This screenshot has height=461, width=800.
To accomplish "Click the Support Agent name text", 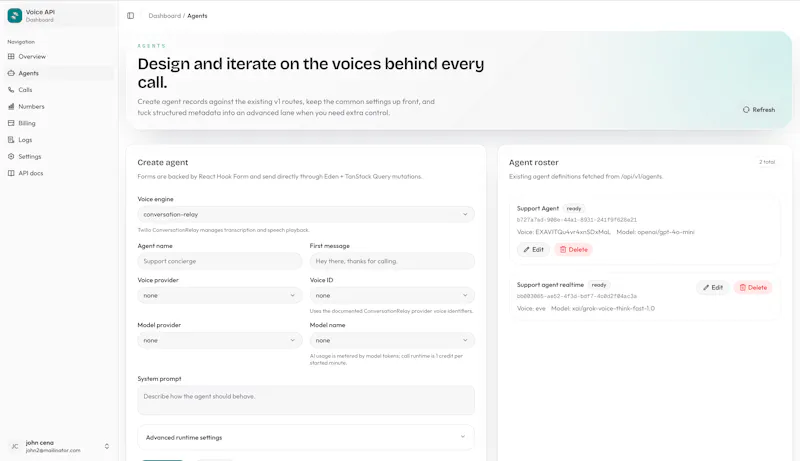I will [x=538, y=209].
